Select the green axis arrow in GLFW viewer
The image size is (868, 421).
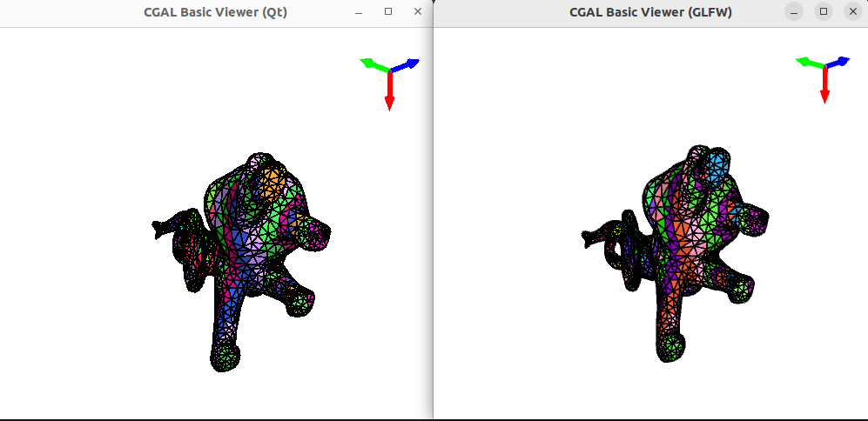tap(807, 62)
